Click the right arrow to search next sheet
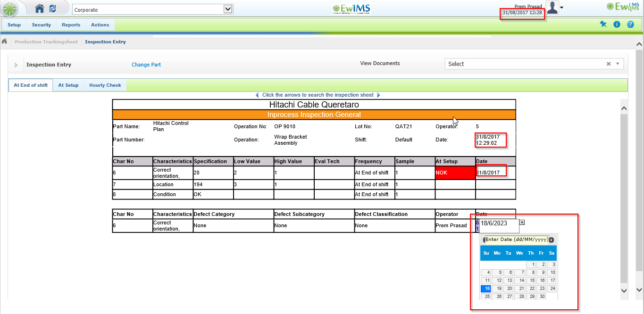This screenshot has width=644, height=314. pos(378,95)
